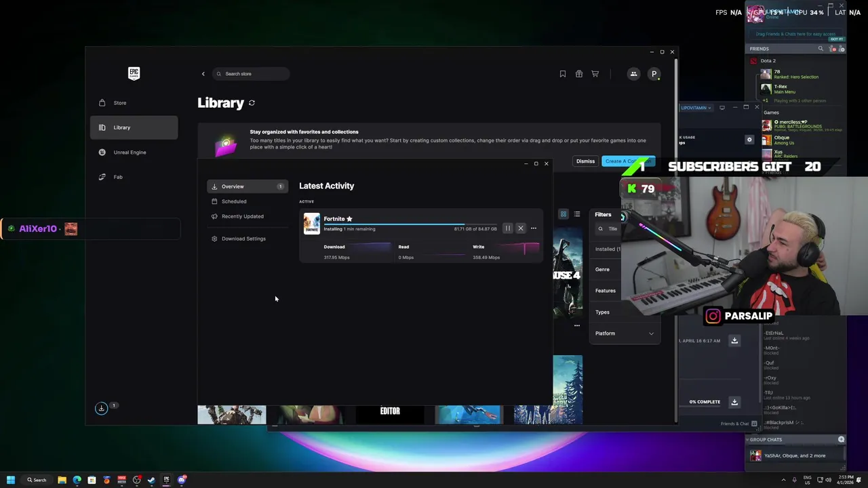Click the Epic Games logo

(134, 73)
